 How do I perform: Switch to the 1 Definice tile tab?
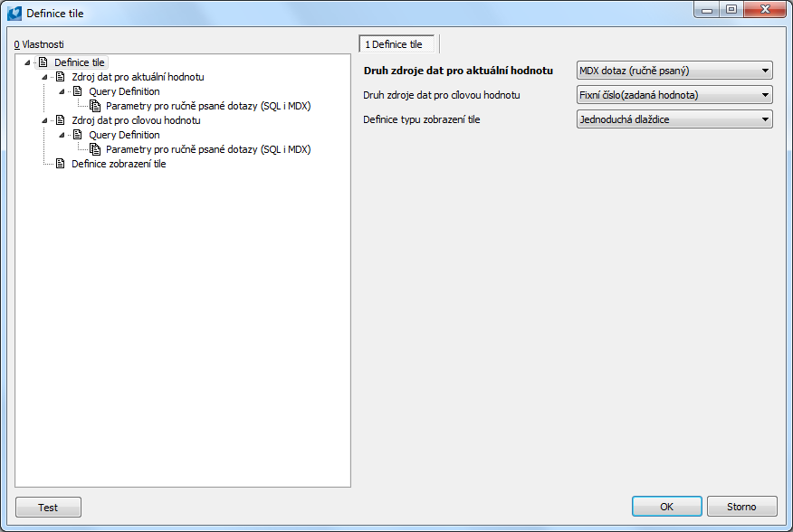[397, 44]
